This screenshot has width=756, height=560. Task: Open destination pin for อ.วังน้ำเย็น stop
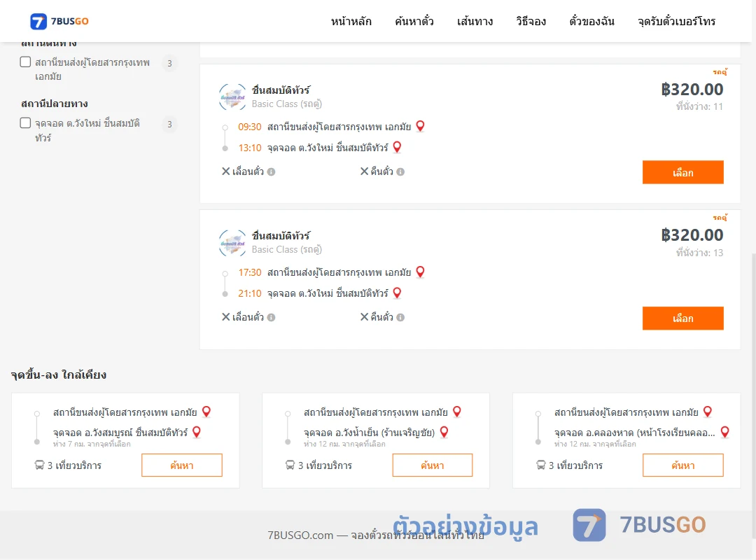coord(444,432)
